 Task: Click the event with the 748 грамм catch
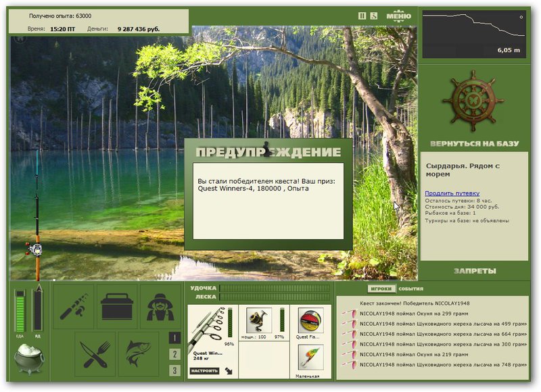click(443, 365)
